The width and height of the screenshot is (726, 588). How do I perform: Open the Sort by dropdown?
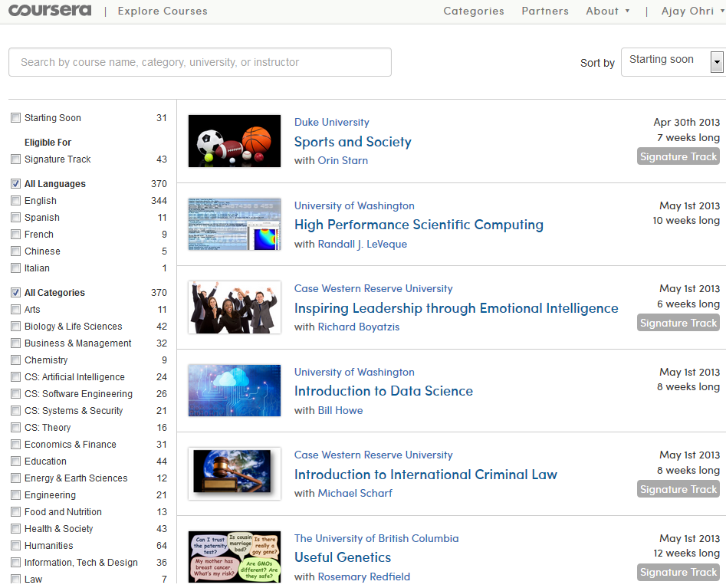pyautogui.click(x=672, y=61)
